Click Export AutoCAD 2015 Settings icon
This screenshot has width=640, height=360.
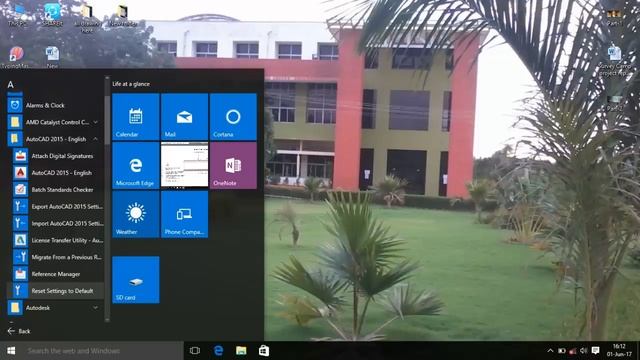pyautogui.click(x=20, y=207)
